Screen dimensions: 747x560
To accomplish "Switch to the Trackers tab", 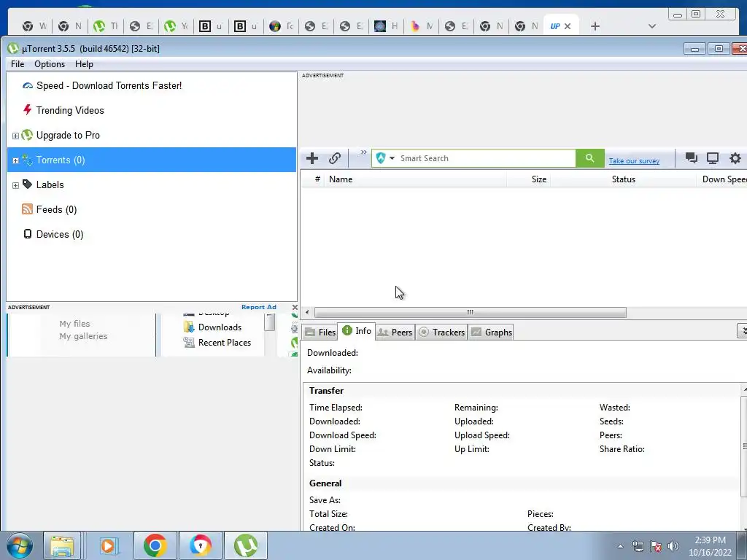I will click(441, 332).
